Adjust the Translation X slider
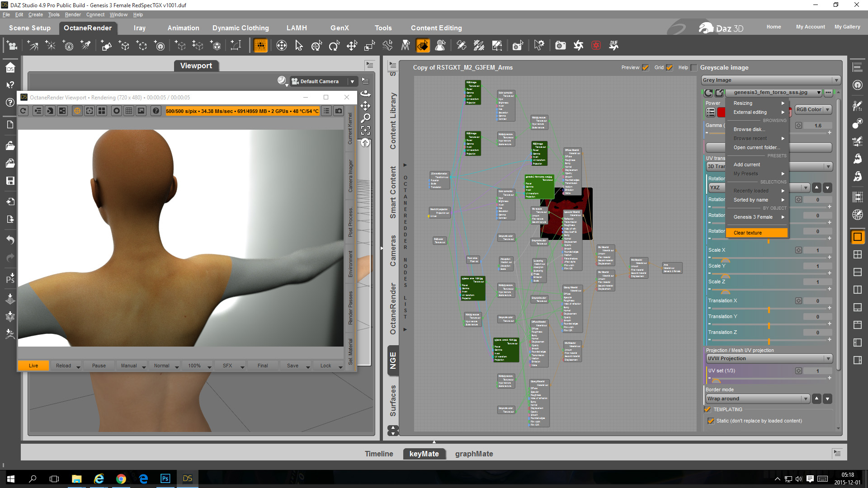This screenshot has width=868, height=488. (x=769, y=310)
